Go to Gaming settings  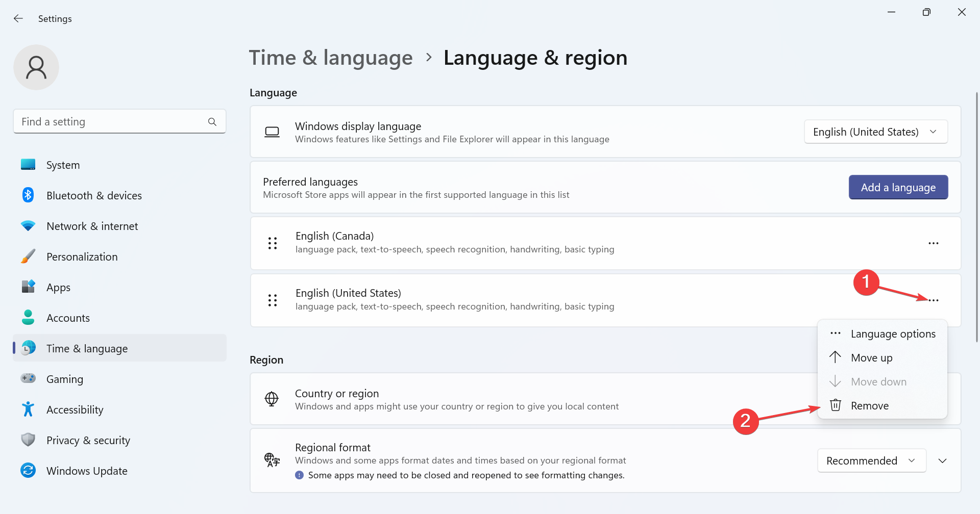click(x=119, y=379)
